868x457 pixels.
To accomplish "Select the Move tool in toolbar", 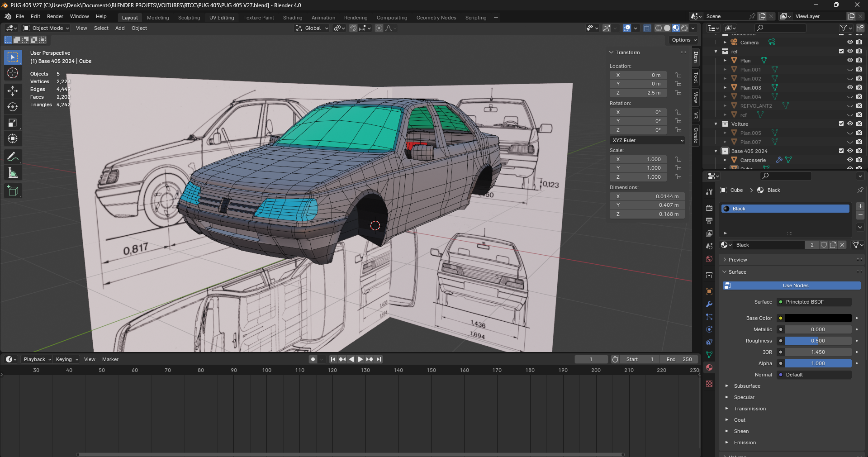I will point(13,91).
